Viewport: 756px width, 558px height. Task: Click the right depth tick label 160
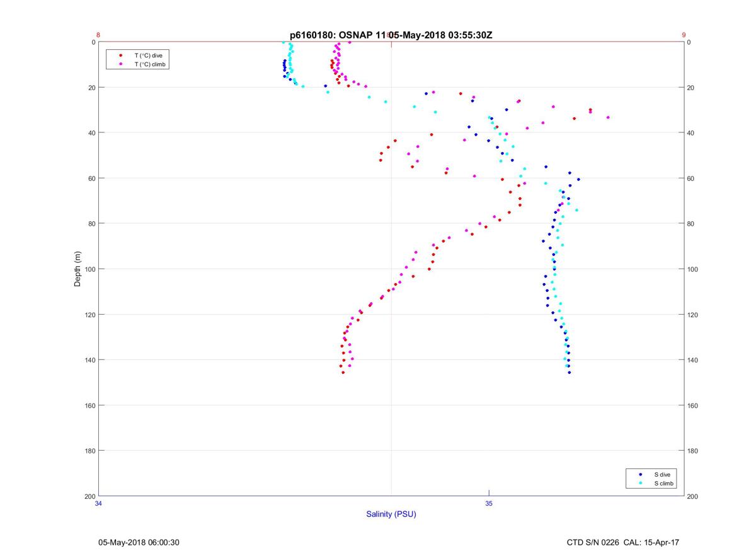(692, 405)
